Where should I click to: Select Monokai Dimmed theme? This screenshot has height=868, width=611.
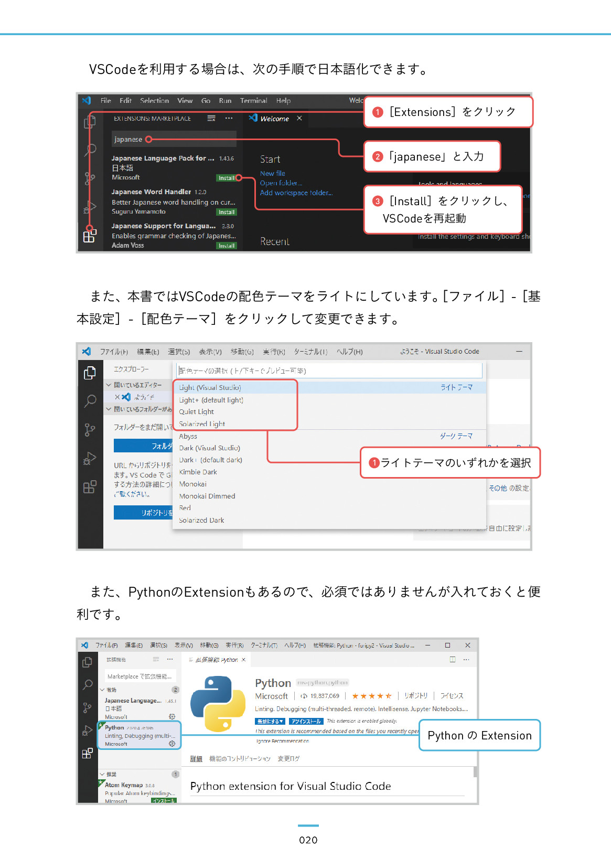[x=207, y=496]
